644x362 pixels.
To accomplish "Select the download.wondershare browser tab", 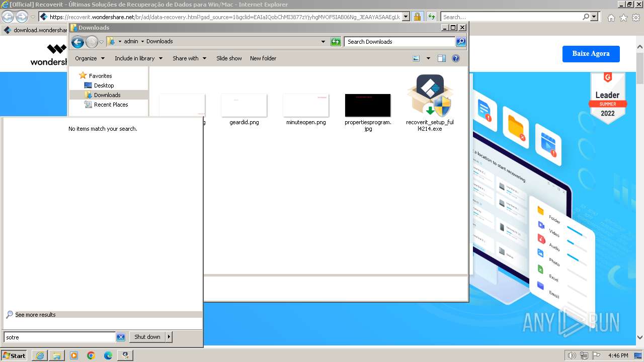I will [35, 30].
